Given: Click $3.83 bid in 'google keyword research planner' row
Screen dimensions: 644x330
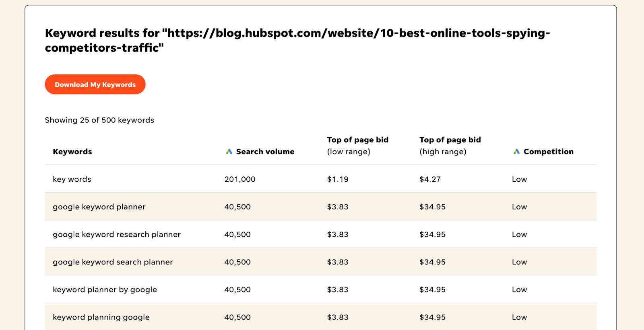Looking at the screenshot, I should click(x=338, y=234).
